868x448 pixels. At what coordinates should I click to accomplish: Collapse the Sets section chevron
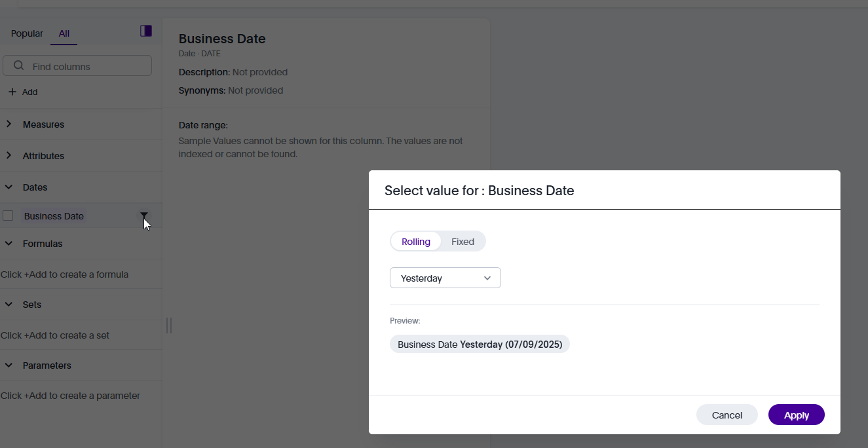point(9,304)
